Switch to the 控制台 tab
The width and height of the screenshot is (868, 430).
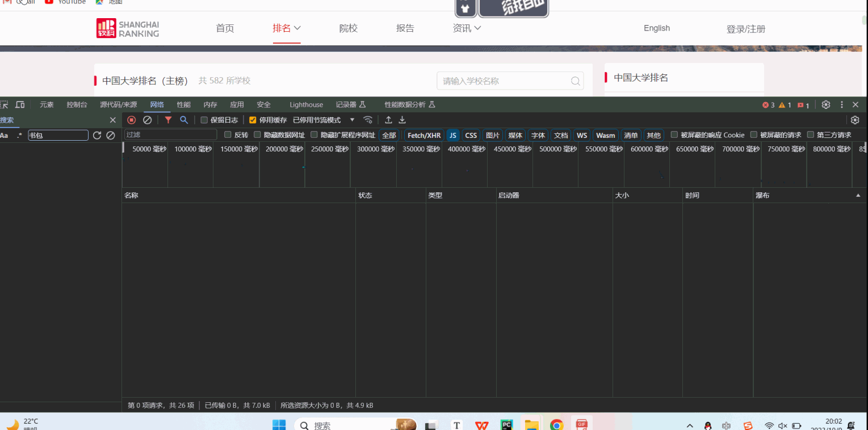coord(77,105)
